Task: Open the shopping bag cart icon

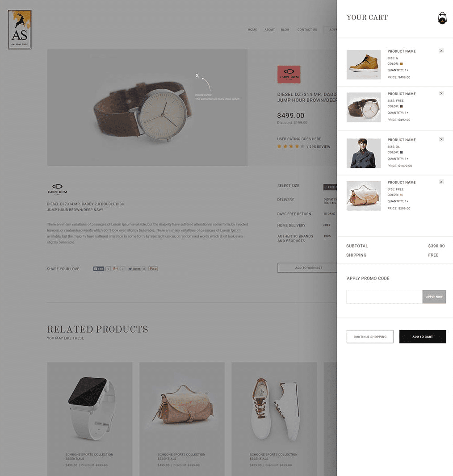Action: tap(442, 18)
